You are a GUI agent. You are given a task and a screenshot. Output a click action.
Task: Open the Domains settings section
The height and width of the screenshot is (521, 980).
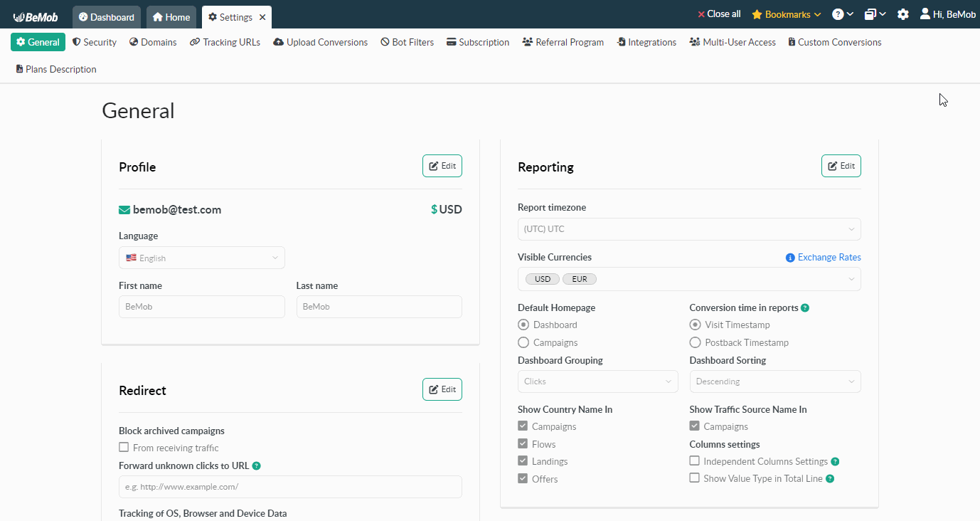point(153,42)
